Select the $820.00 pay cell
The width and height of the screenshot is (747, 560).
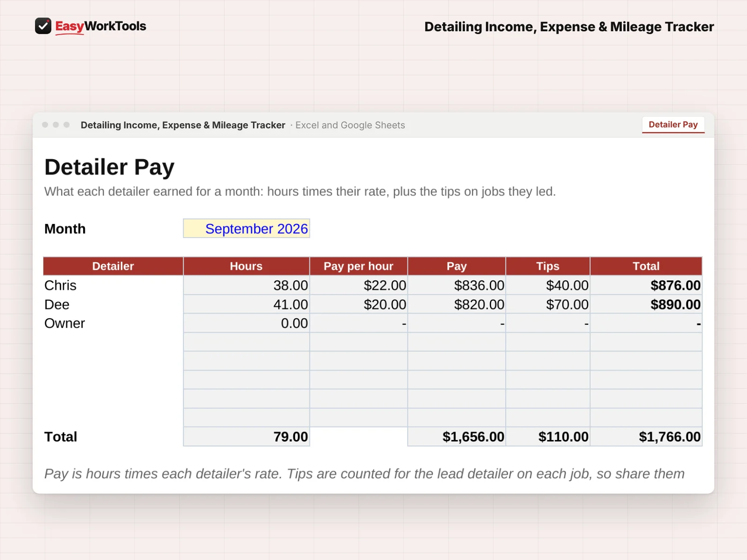[x=457, y=304]
